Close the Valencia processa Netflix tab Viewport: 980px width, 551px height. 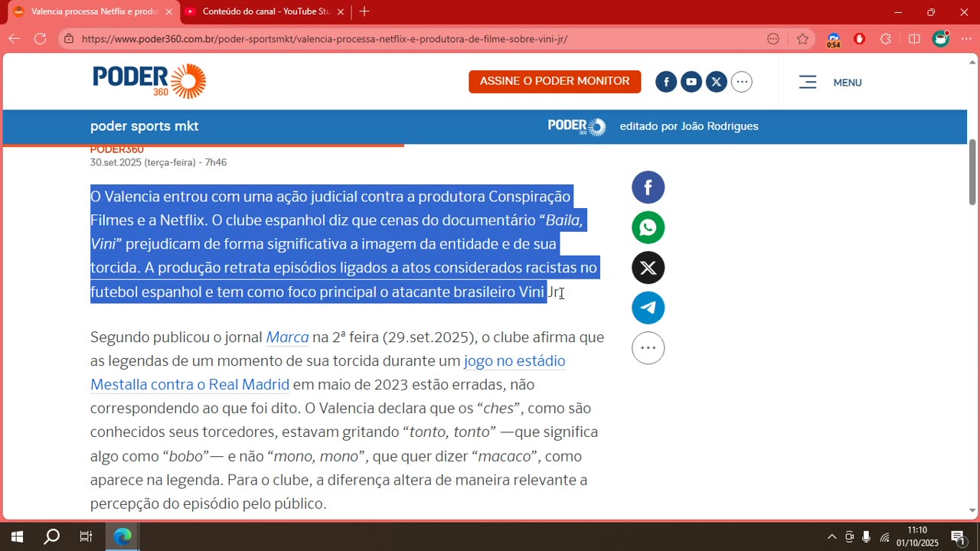pyautogui.click(x=168, y=11)
